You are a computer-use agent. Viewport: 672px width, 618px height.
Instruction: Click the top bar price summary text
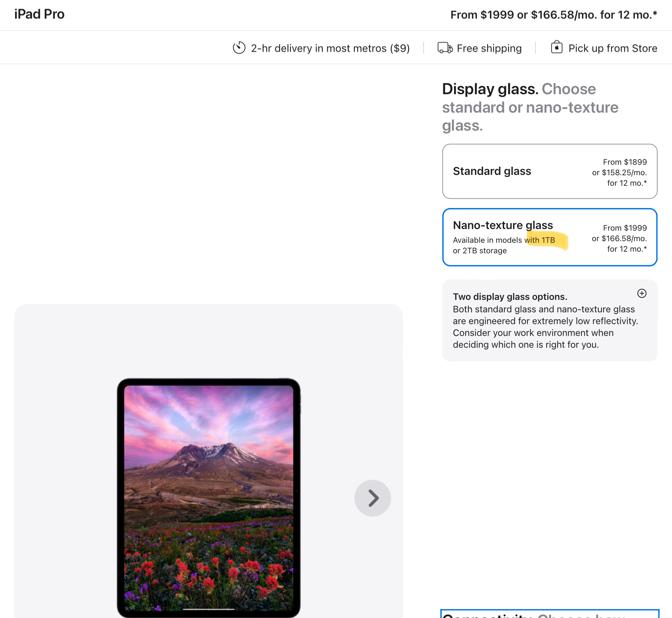(554, 15)
